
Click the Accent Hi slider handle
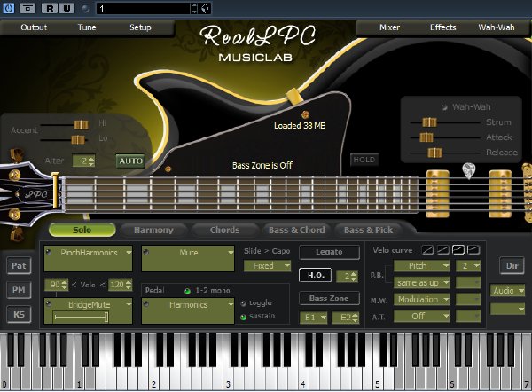(x=81, y=124)
